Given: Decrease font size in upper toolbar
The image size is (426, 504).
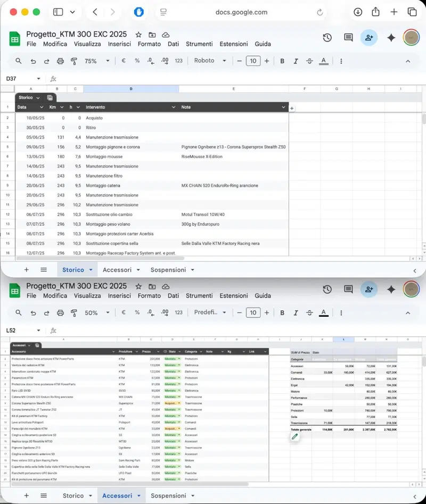Looking at the screenshot, I should 239,61.
